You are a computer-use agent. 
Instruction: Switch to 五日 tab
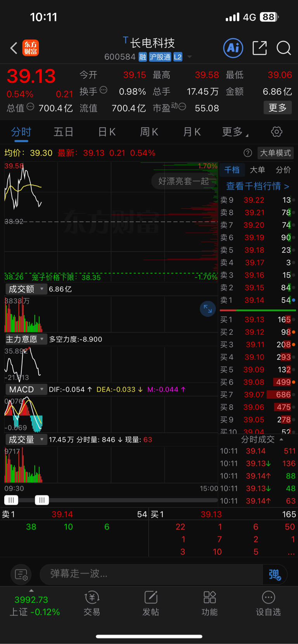(64, 132)
